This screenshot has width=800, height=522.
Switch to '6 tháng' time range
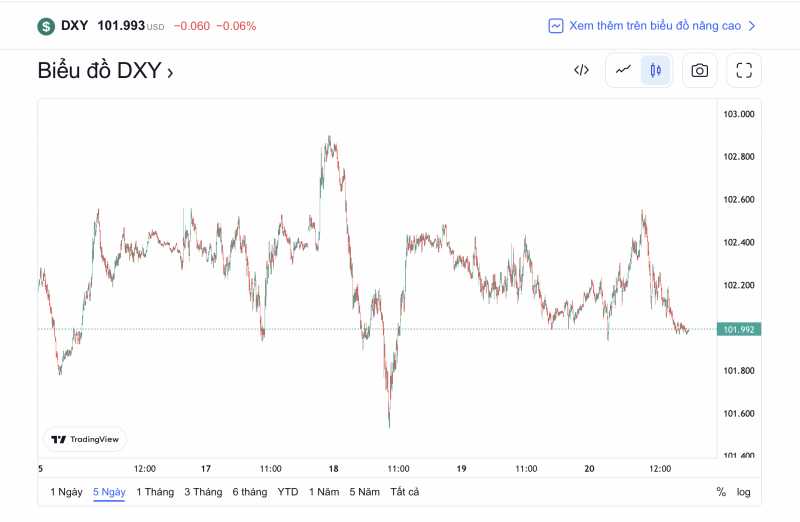[250, 492]
